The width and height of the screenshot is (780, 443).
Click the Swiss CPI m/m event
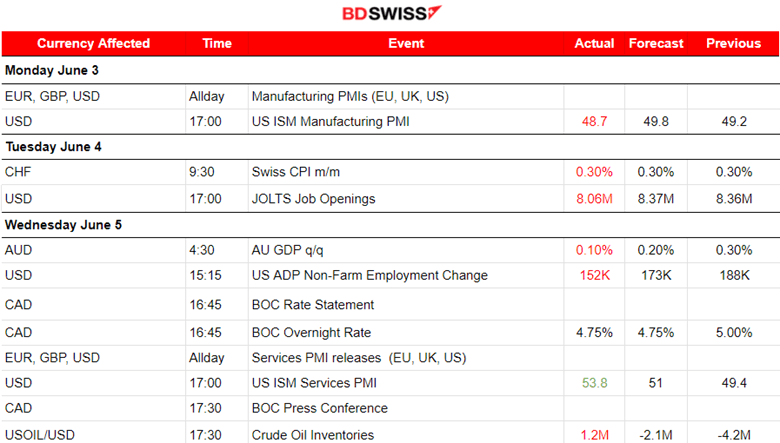coord(294,172)
